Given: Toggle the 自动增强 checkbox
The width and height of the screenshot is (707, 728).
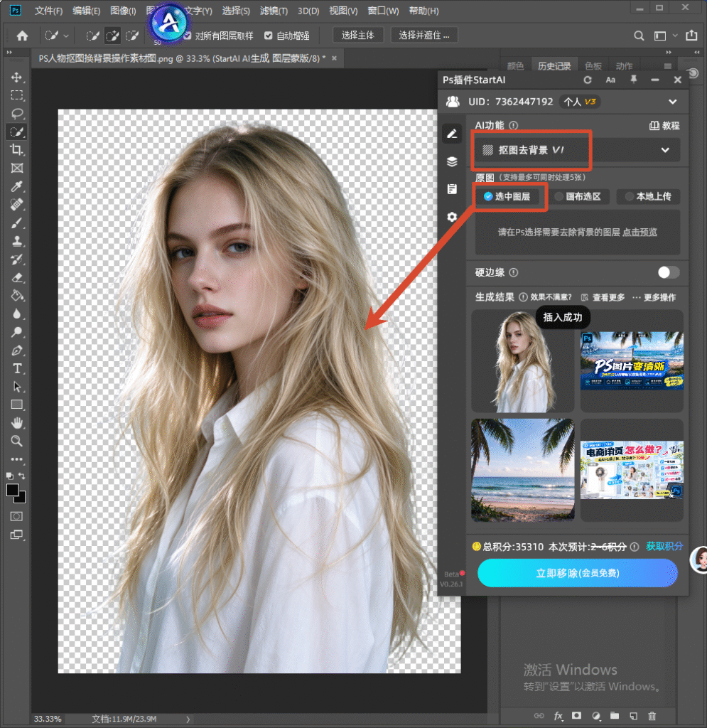Looking at the screenshot, I should [268, 36].
